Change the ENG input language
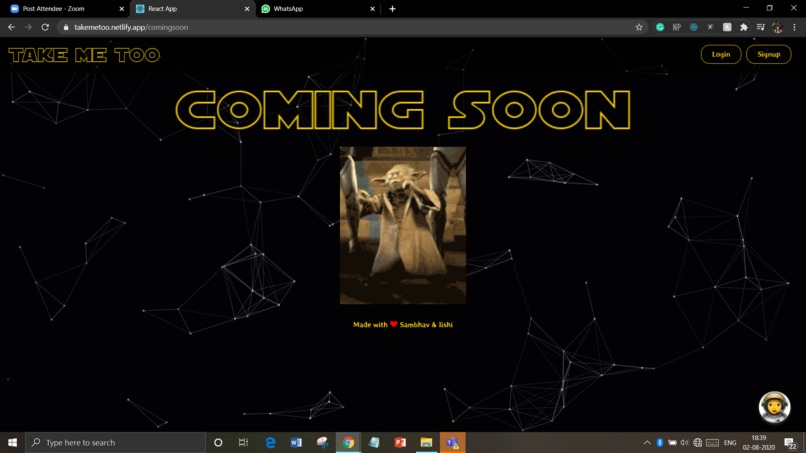This screenshot has width=806, height=453. (x=730, y=442)
